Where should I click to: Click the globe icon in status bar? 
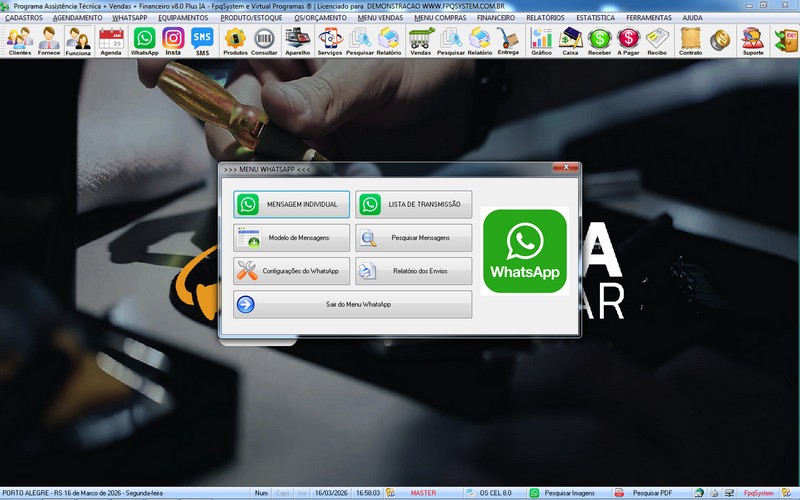click(x=699, y=493)
